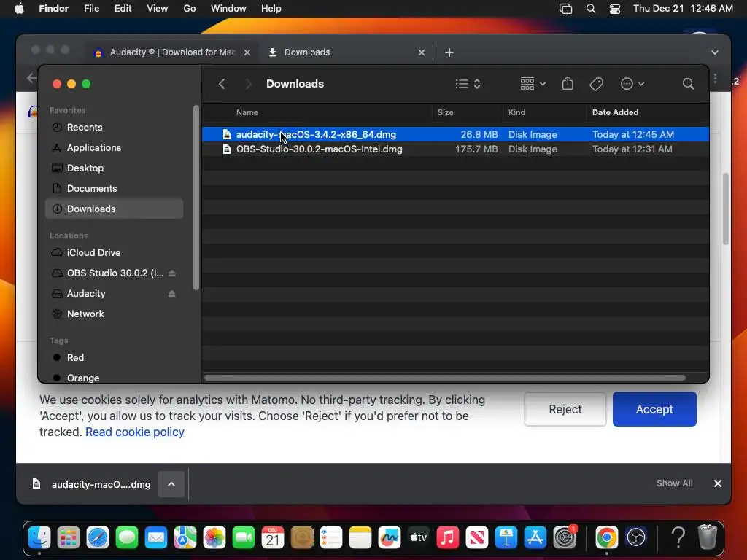The image size is (747, 560).
Task: Select Desktop in Finder sidebar
Action: 115,168
